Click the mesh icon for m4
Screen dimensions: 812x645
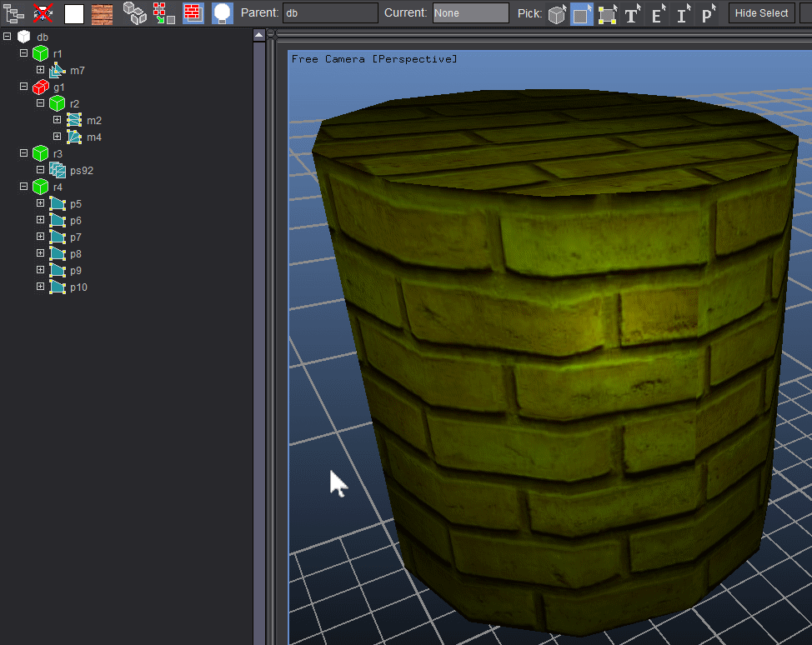tap(74, 137)
